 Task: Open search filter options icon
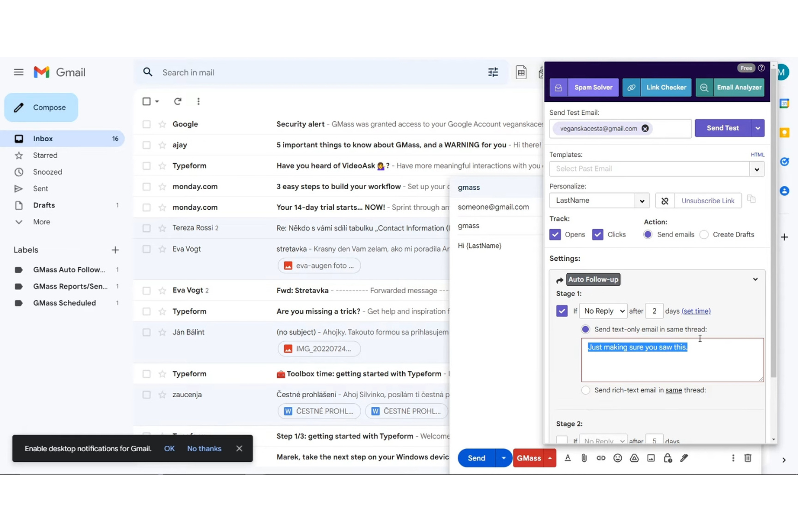493,72
